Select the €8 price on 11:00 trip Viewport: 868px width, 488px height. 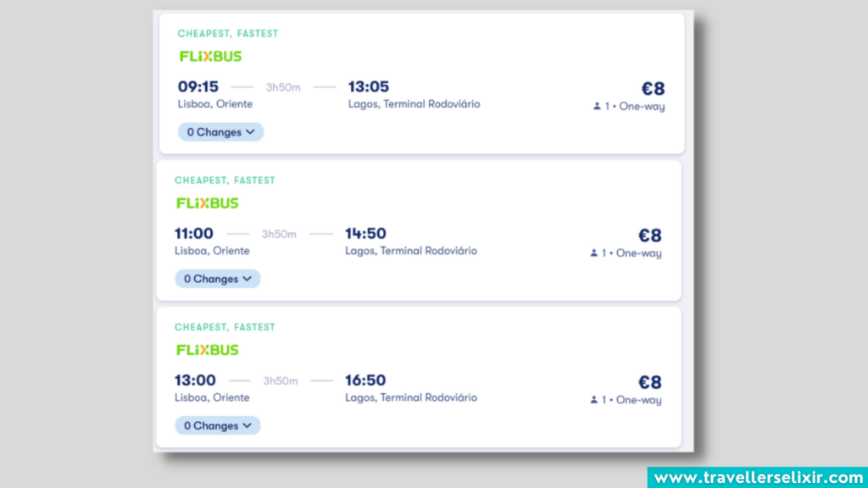pyautogui.click(x=649, y=236)
